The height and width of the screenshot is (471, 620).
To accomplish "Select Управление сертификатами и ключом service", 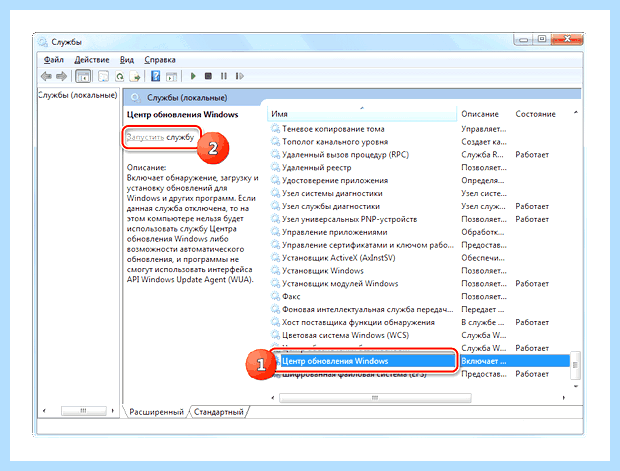I will coord(367,245).
